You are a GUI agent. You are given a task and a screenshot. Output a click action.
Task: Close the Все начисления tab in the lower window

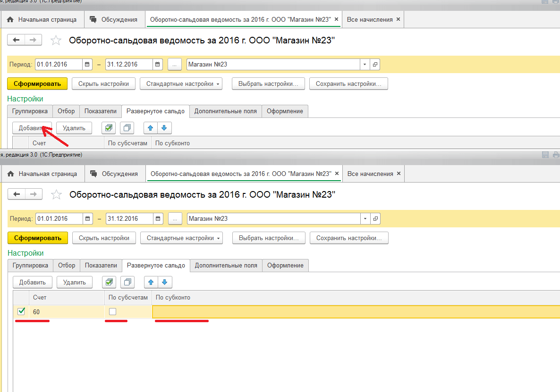pyautogui.click(x=399, y=174)
